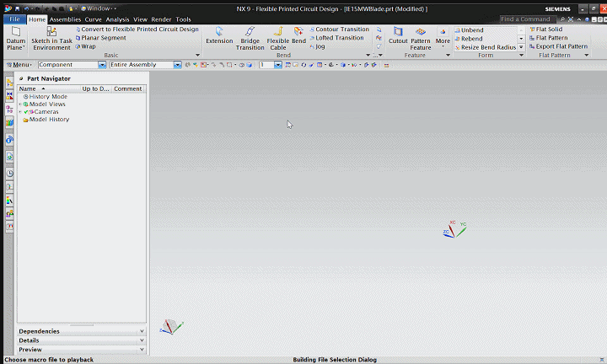Click the Datum Plane tool
Image resolution: width=607 pixels, height=364 pixels.
pyautogui.click(x=16, y=38)
